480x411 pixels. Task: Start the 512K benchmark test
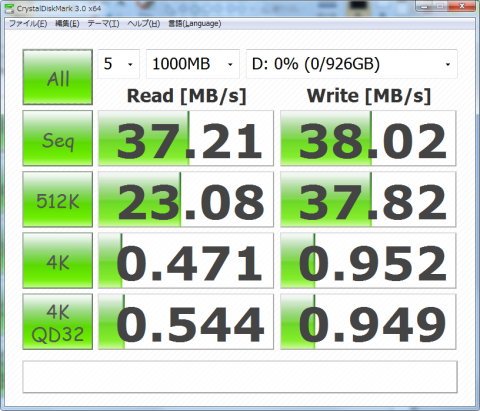point(58,199)
